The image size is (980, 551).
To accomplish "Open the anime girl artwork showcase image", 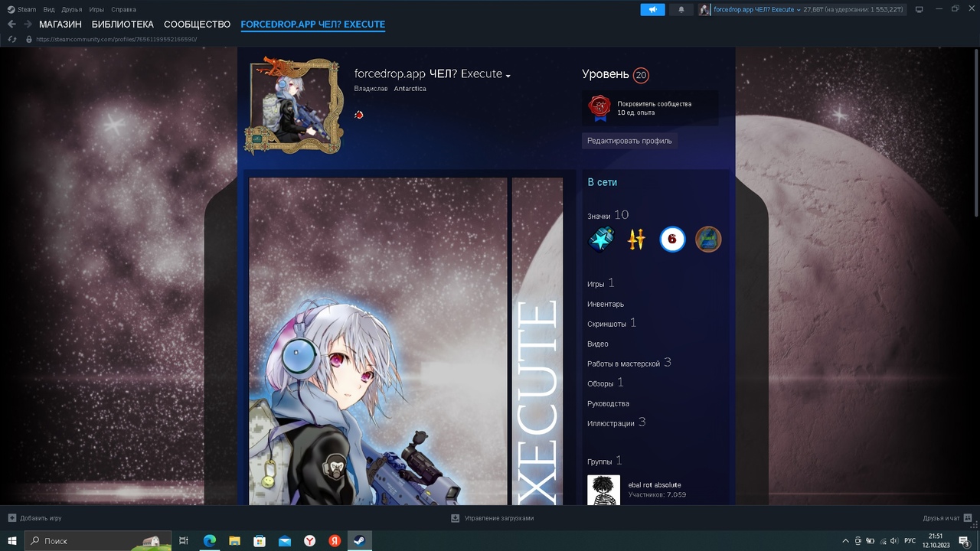I will pos(378,341).
